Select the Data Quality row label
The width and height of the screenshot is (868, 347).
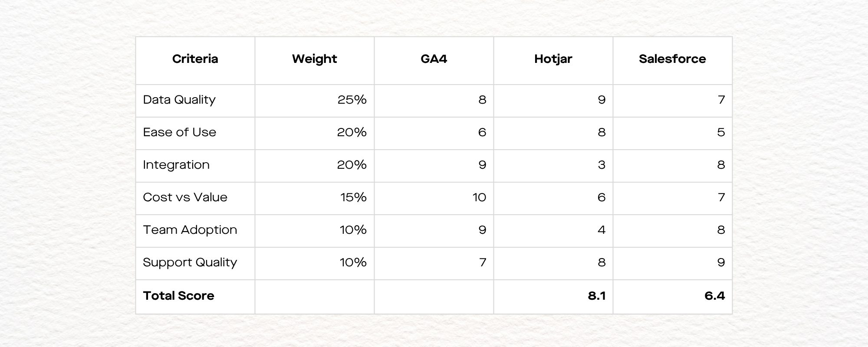179,100
